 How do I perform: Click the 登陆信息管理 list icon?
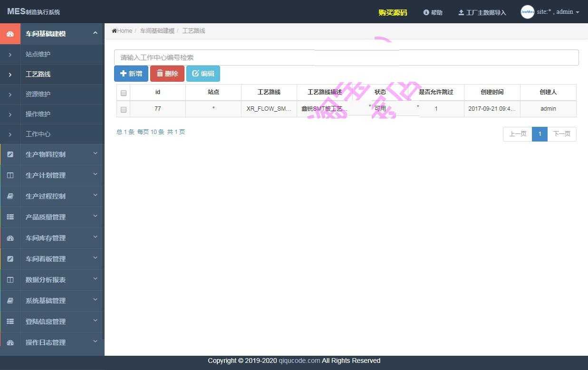[10, 322]
